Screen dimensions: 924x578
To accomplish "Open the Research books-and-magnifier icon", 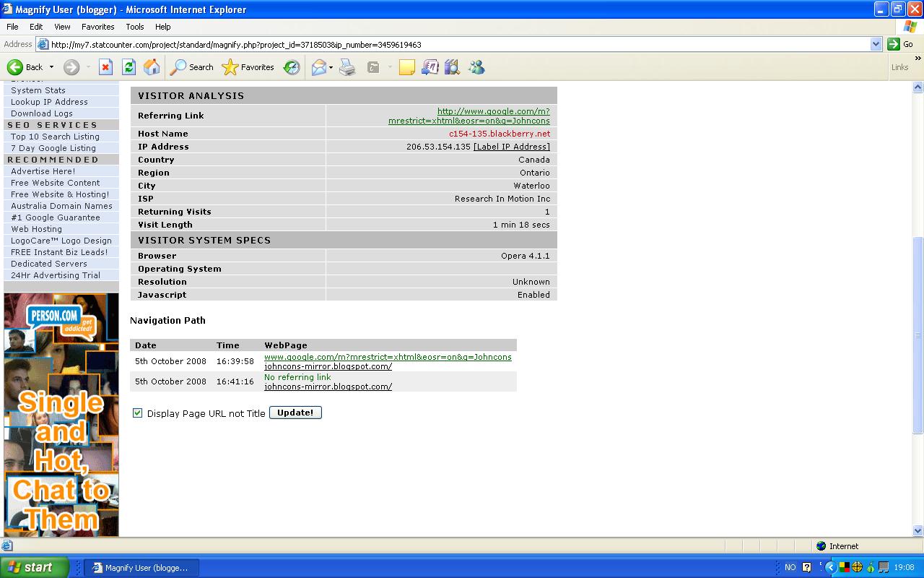I will click(453, 67).
